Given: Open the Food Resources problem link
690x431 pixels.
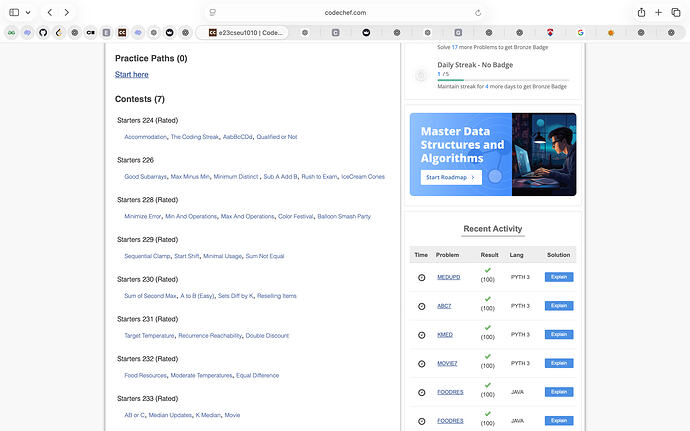Looking at the screenshot, I should point(146,376).
